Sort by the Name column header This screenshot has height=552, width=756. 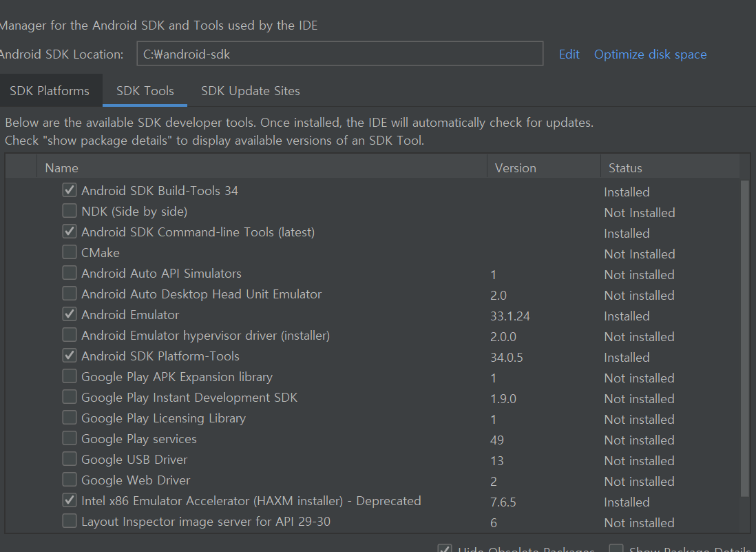click(262, 167)
